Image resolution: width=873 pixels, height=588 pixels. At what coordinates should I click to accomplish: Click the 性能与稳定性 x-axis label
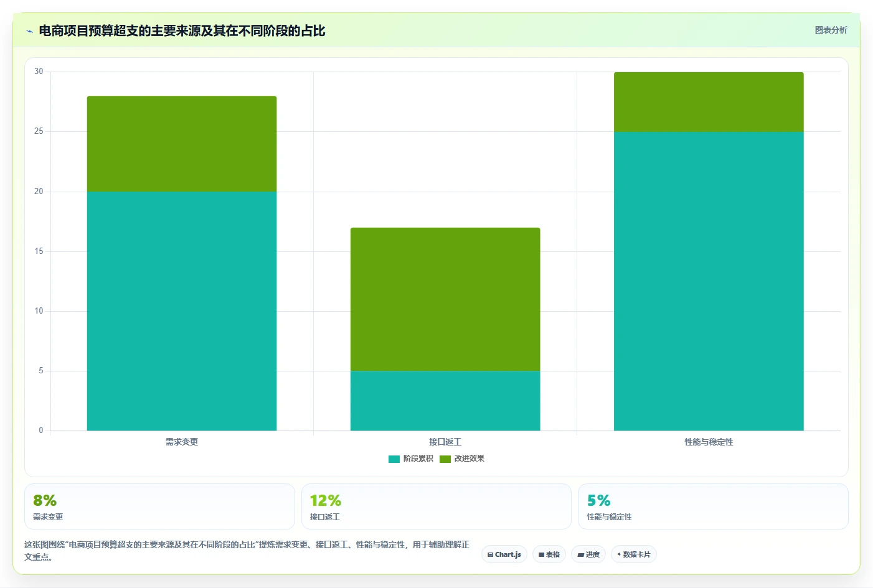point(709,442)
